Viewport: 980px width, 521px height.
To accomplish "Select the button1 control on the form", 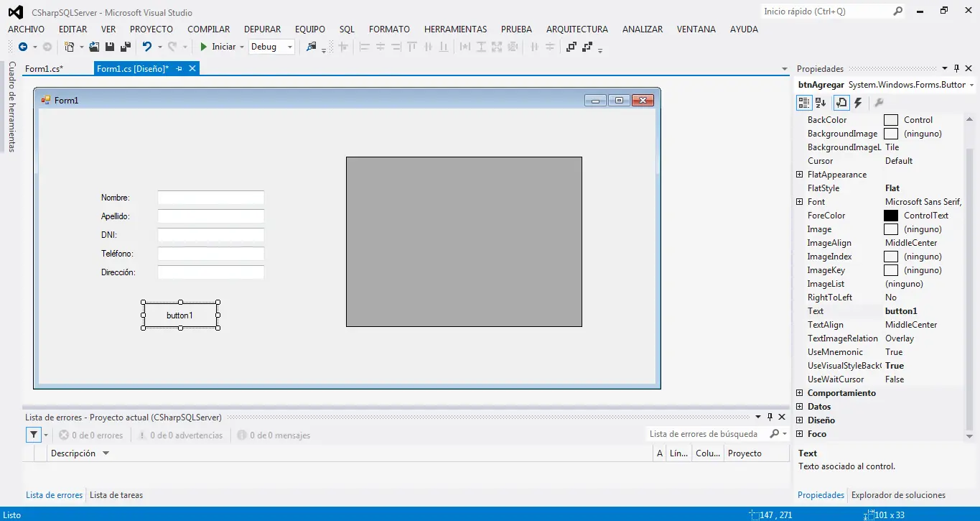I will click(x=180, y=315).
